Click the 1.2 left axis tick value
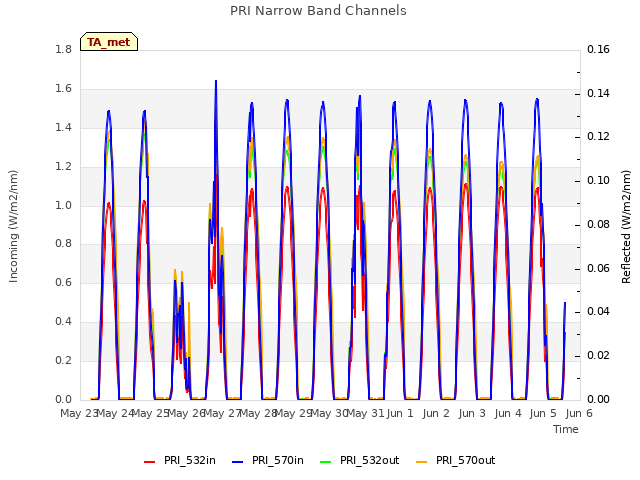The image size is (640, 480). click(64, 167)
